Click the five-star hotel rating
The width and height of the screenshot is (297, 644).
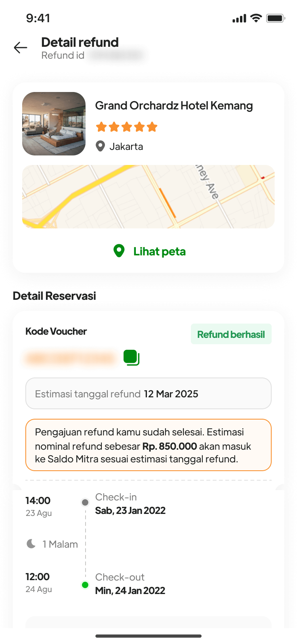[x=127, y=127]
